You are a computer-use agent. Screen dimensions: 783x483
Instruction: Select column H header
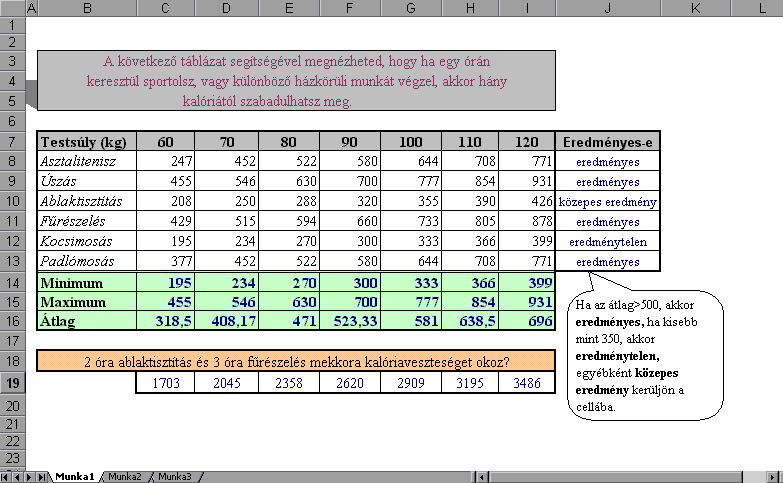pos(470,8)
